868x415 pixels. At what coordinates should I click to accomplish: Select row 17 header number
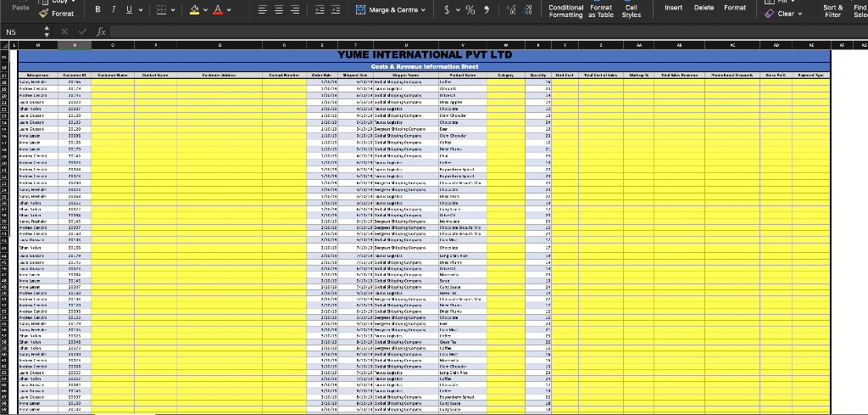4,75
